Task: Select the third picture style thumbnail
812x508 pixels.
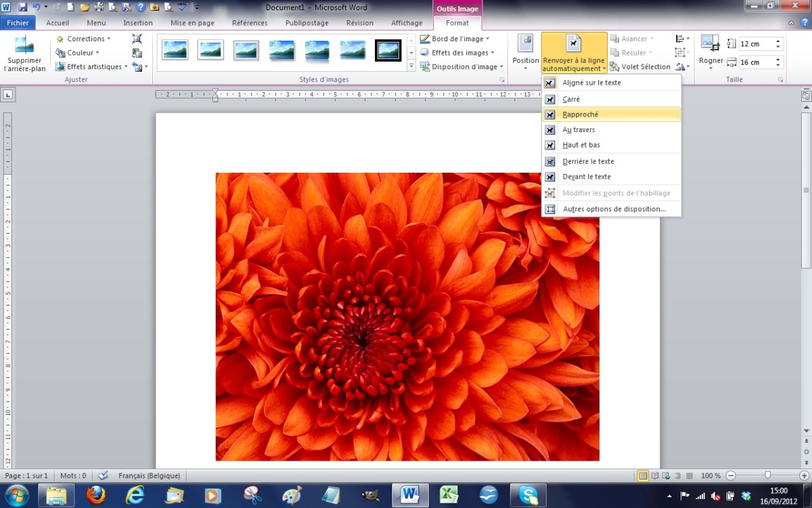Action: click(246, 50)
